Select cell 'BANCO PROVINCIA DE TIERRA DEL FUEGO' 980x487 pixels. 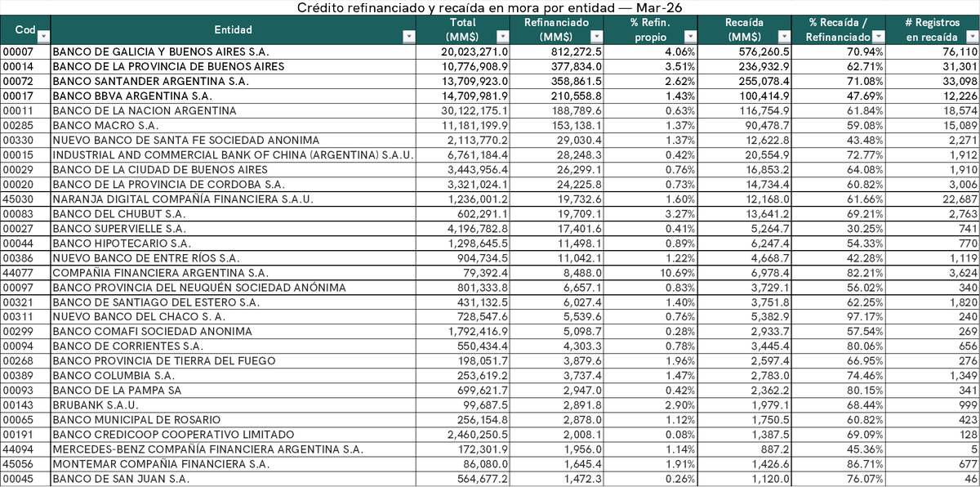tap(234, 361)
